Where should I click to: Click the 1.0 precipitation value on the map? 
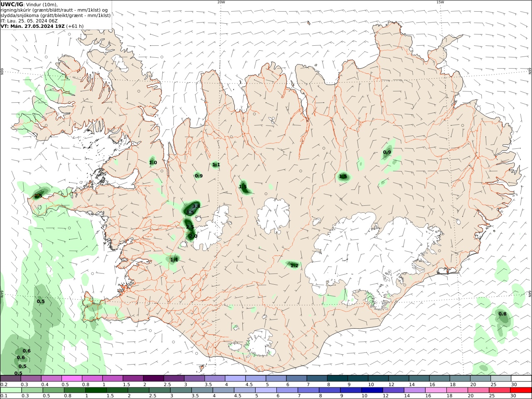(x=153, y=163)
